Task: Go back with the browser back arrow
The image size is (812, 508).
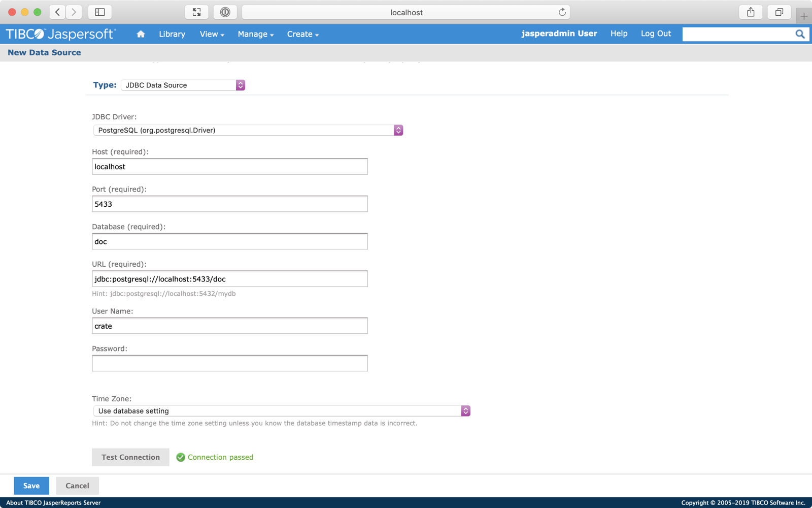Action: tap(58, 12)
